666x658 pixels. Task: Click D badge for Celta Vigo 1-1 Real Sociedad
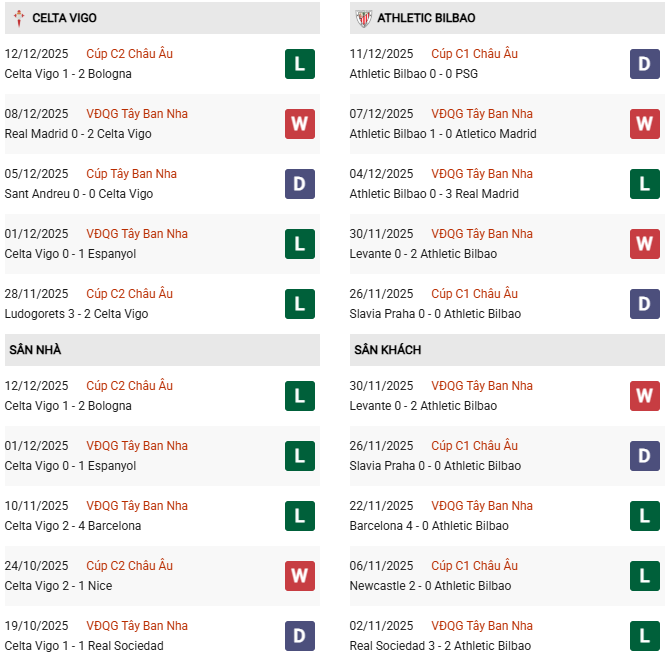pos(300,636)
